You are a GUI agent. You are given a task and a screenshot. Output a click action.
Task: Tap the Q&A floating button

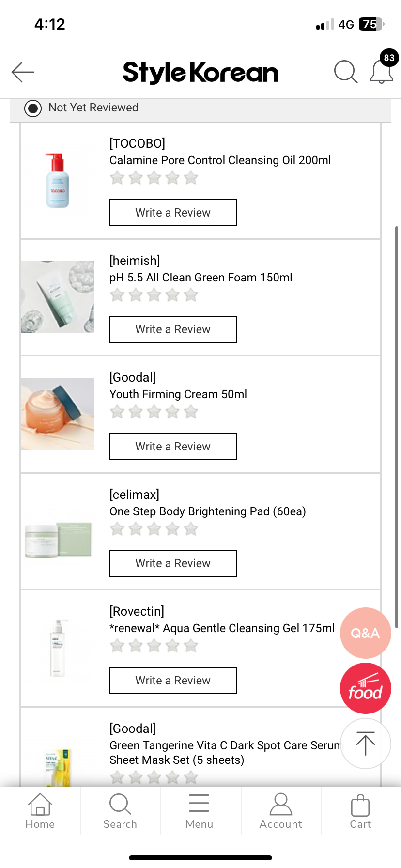pyautogui.click(x=365, y=633)
